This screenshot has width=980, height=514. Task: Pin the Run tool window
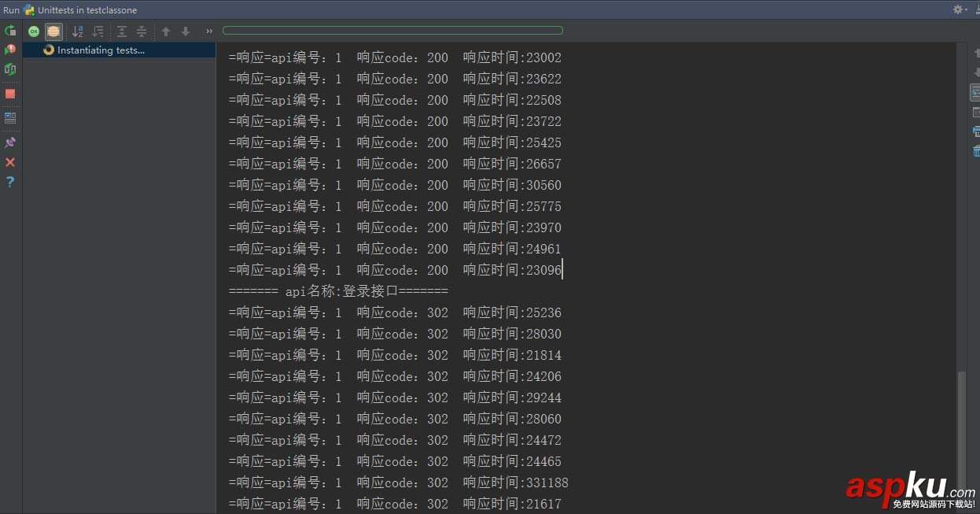(10, 142)
